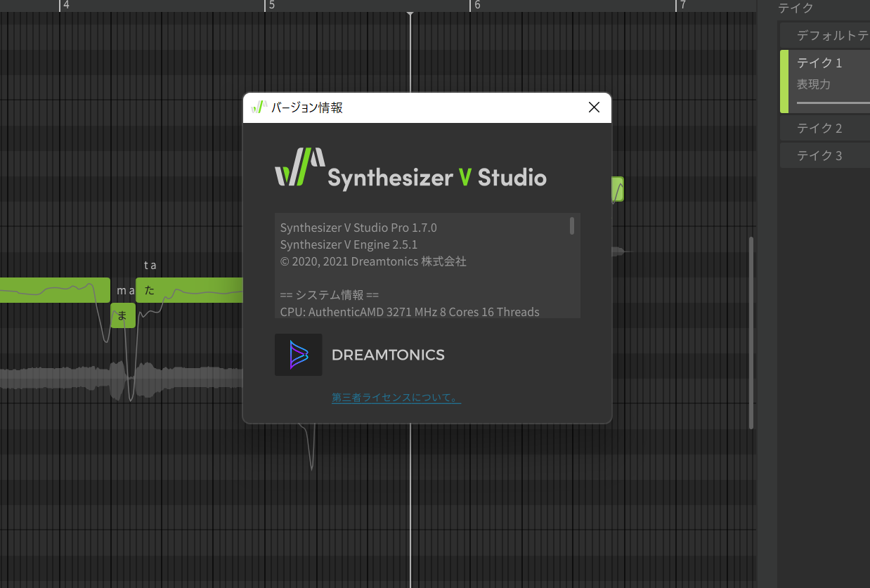Click measure 7 marker on the ruler
This screenshot has height=588, width=870.
[x=682, y=6]
